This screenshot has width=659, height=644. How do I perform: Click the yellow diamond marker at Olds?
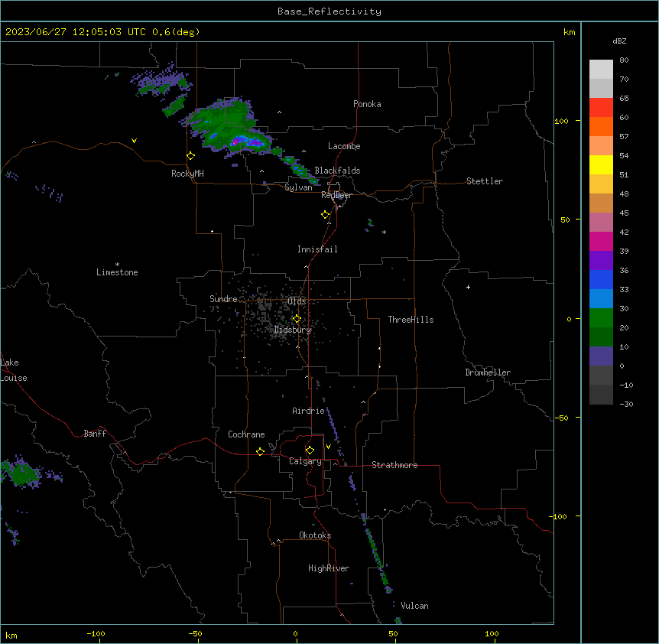297,319
